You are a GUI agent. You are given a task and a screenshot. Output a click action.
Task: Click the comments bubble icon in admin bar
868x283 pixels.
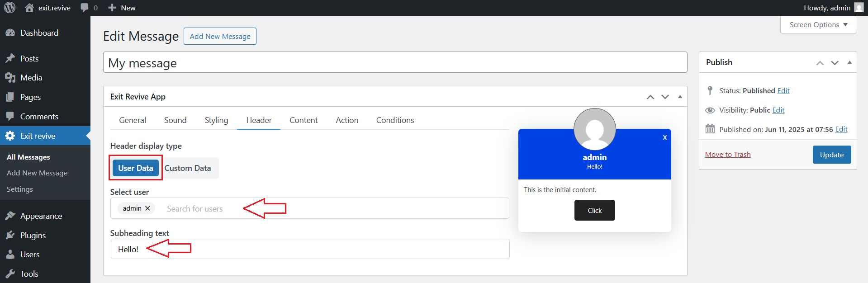click(x=85, y=8)
